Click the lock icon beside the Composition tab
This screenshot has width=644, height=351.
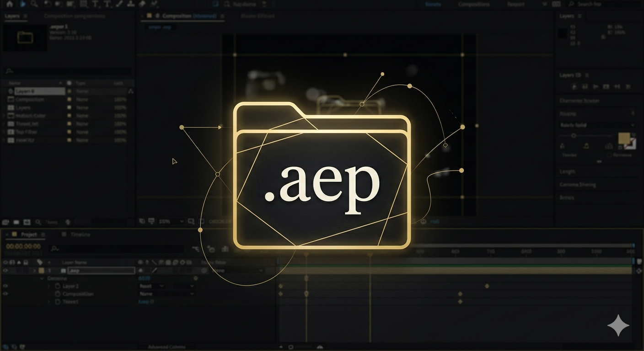click(x=157, y=16)
